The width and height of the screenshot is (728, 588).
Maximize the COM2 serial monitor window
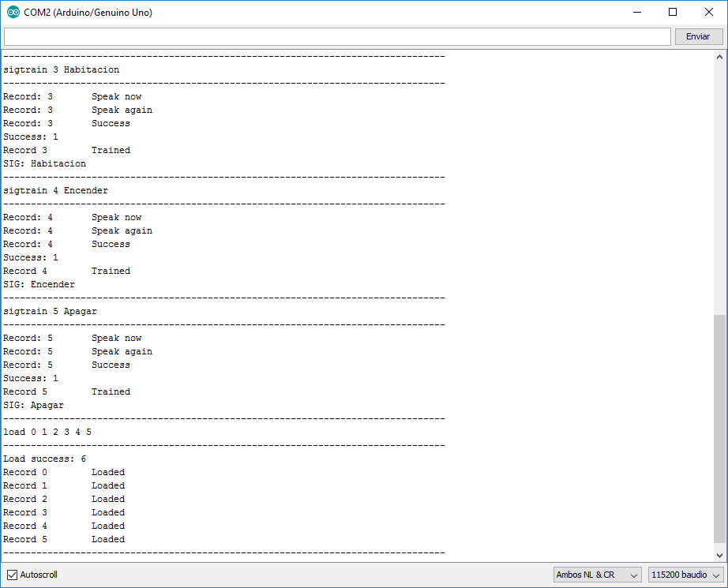tap(672, 12)
